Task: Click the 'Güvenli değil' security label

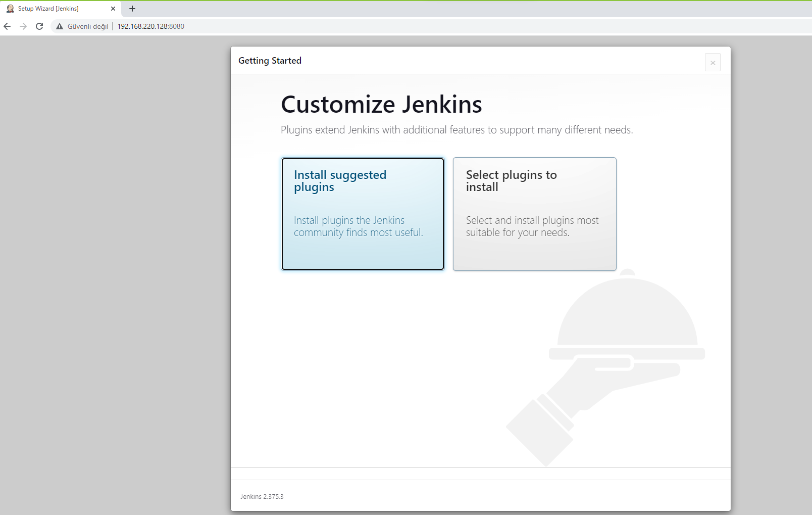Action: click(88, 26)
